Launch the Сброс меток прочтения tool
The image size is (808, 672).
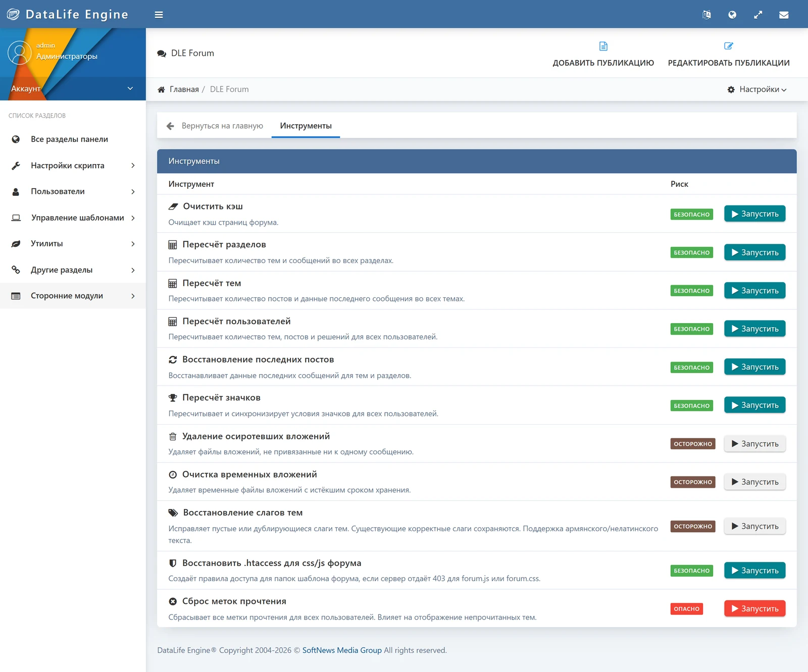(x=754, y=609)
